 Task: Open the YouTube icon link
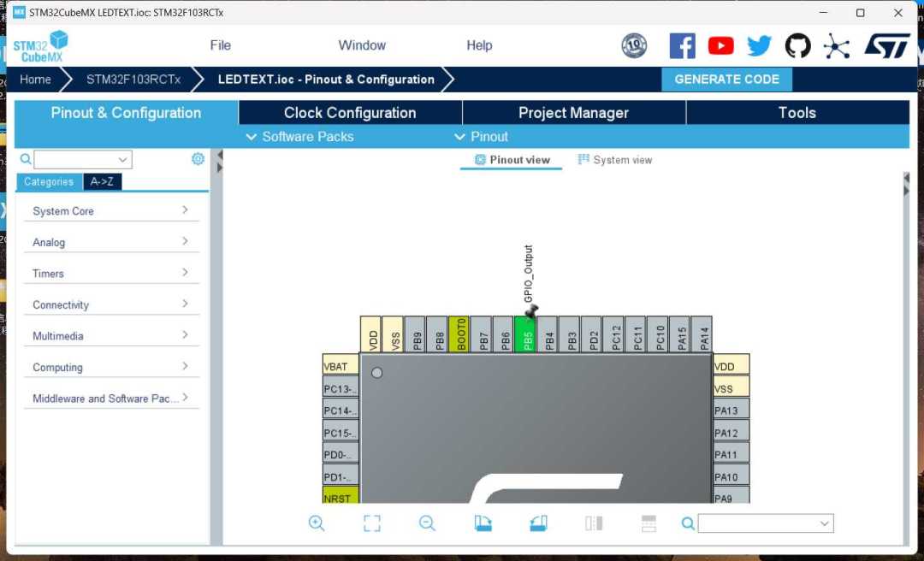pyautogui.click(x=720, y=45)
